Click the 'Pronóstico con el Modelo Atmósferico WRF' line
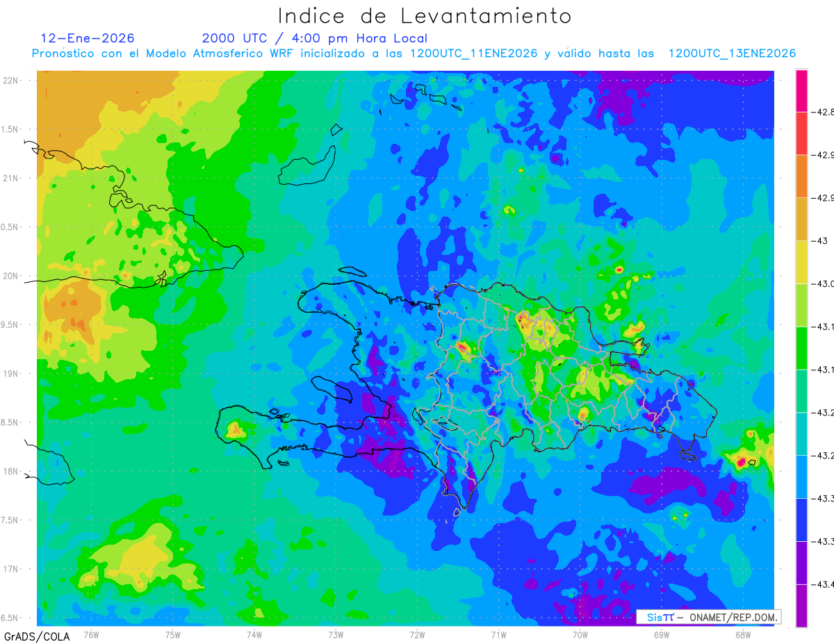 click(x=414, y=53)
